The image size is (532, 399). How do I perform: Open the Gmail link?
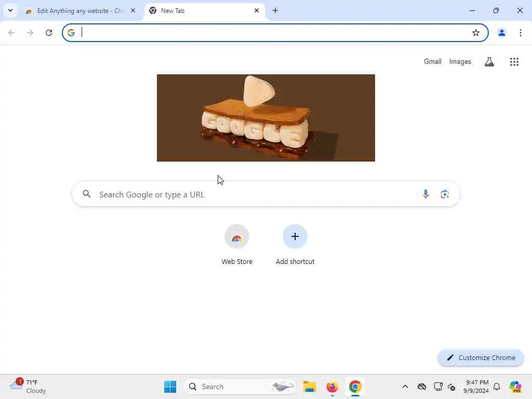[x=432, y=61]
